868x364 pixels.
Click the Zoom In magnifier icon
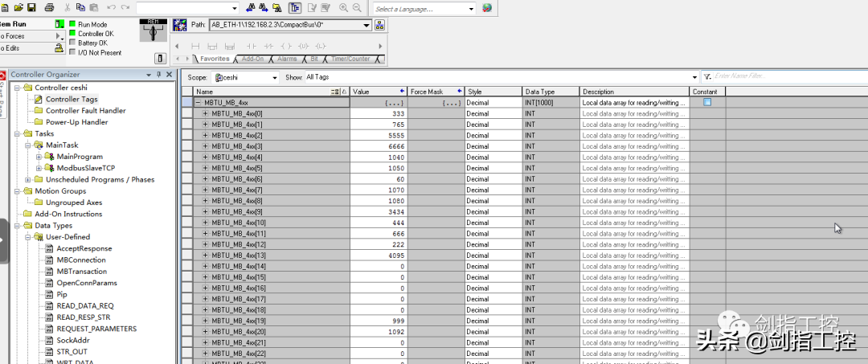(x=344, y=7)
